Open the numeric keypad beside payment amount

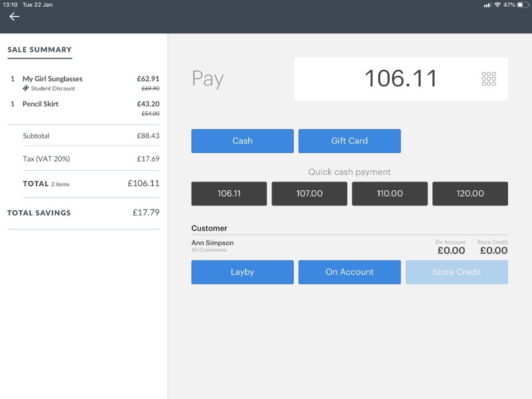click(489, 78)
